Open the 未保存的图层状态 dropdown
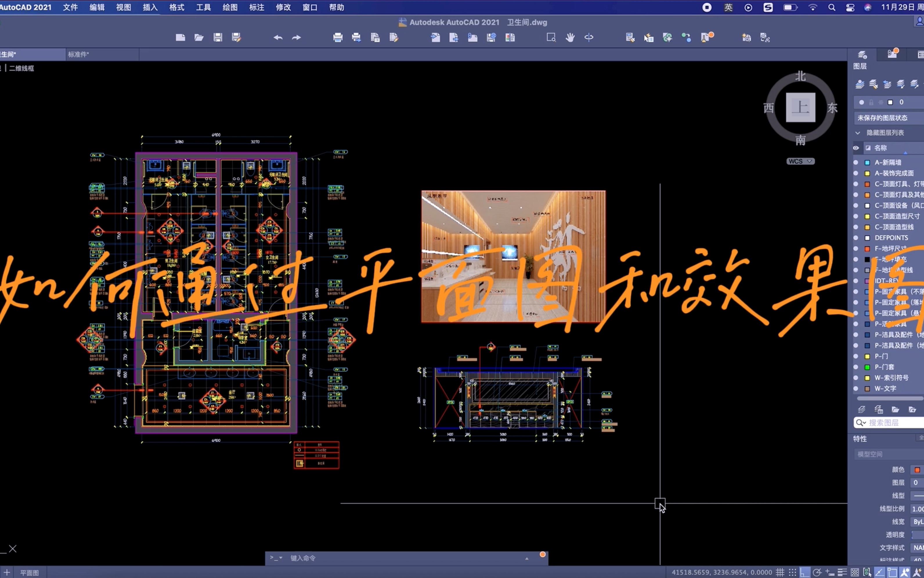This screenshot has height=578, width=924. click(889, 118)
